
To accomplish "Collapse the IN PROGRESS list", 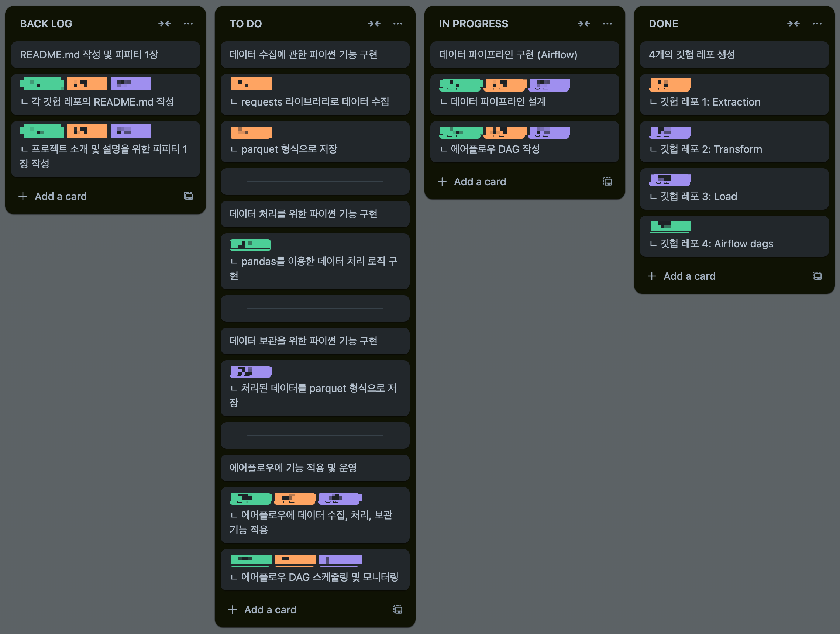I will tap(583, 24).
